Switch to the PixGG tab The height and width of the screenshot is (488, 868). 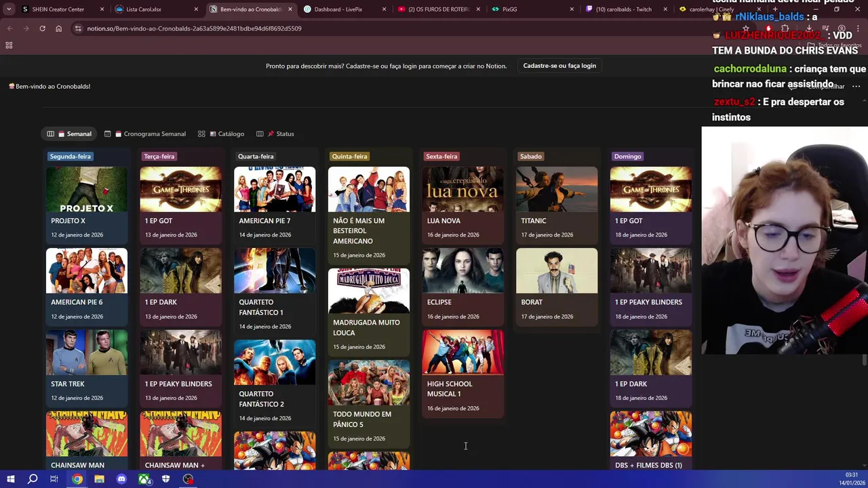coord(532,9)
